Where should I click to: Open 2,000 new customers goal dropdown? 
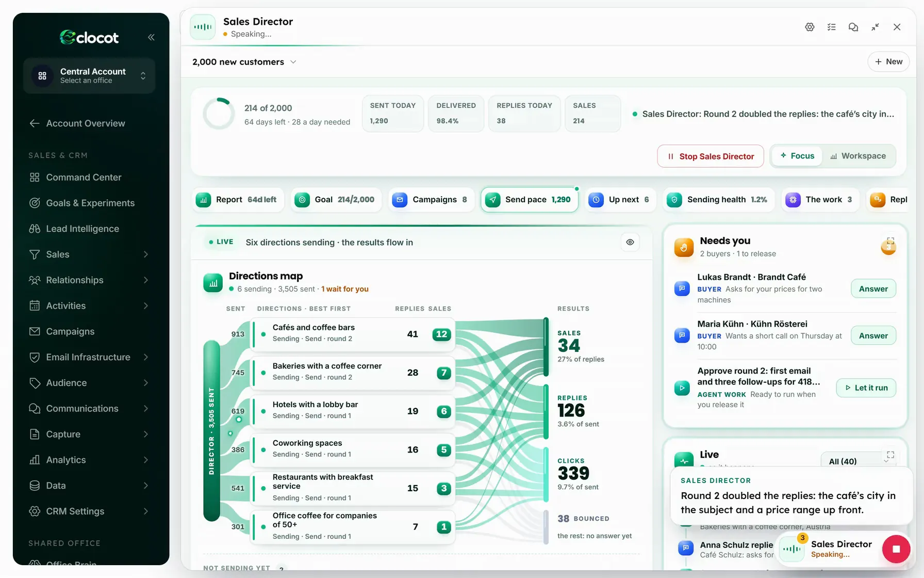pos(244,62)
